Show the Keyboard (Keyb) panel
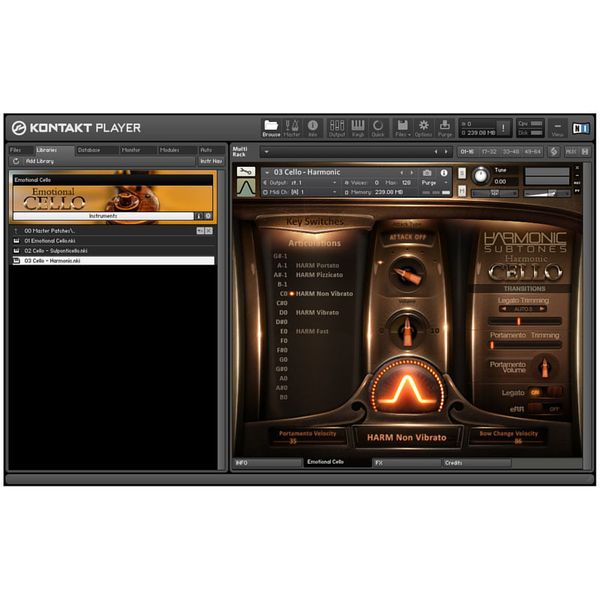 pyautogui.click(x=357, y=127)
